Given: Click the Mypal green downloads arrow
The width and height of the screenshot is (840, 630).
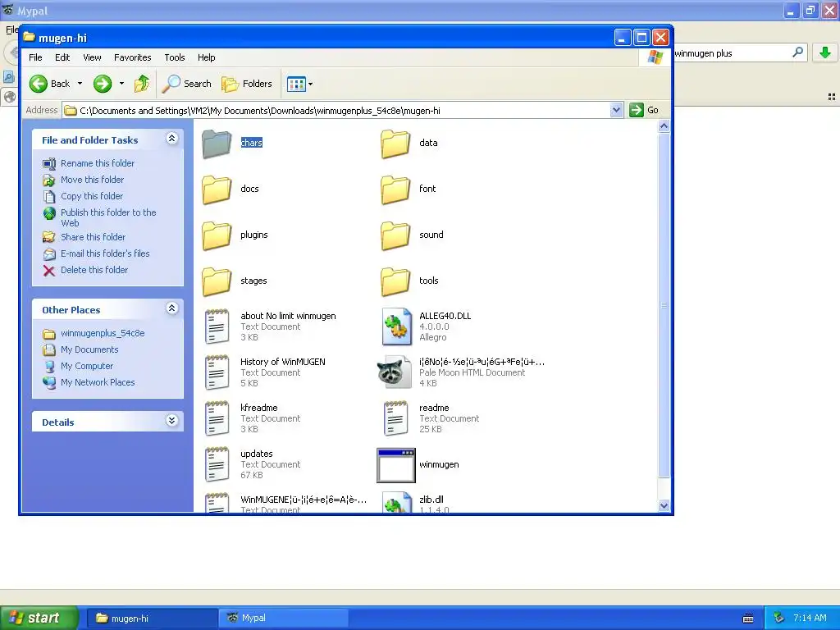Looking at the screenshot, I should tap(825, 52).
